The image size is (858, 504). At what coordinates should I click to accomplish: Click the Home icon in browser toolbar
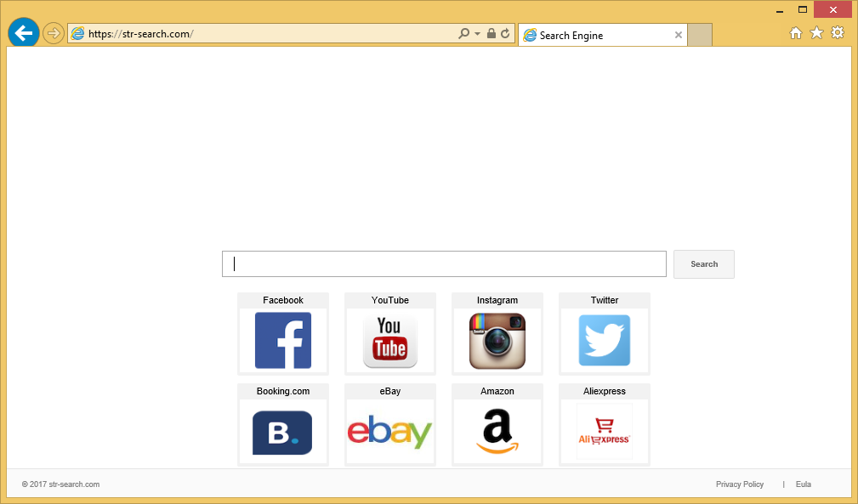pos(796,33)
